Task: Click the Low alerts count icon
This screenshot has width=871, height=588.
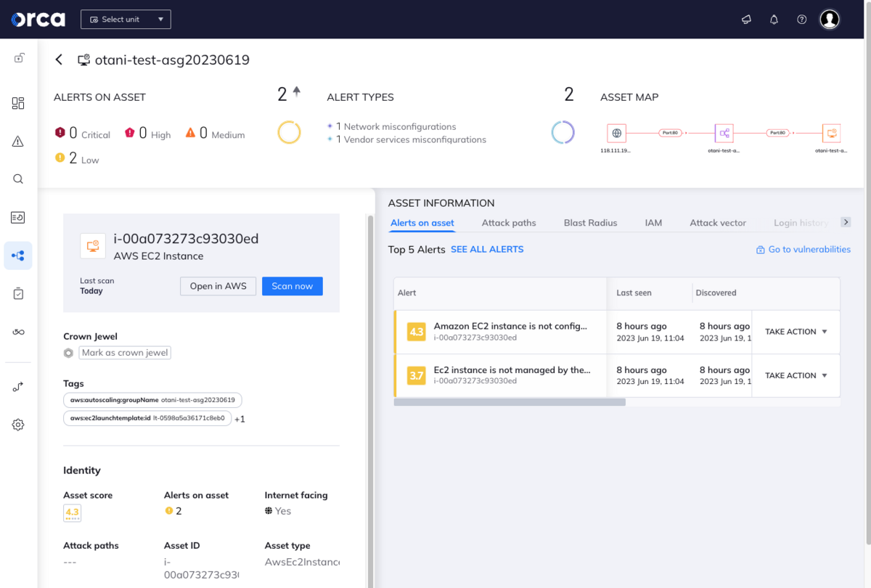Action: (60, 158)
